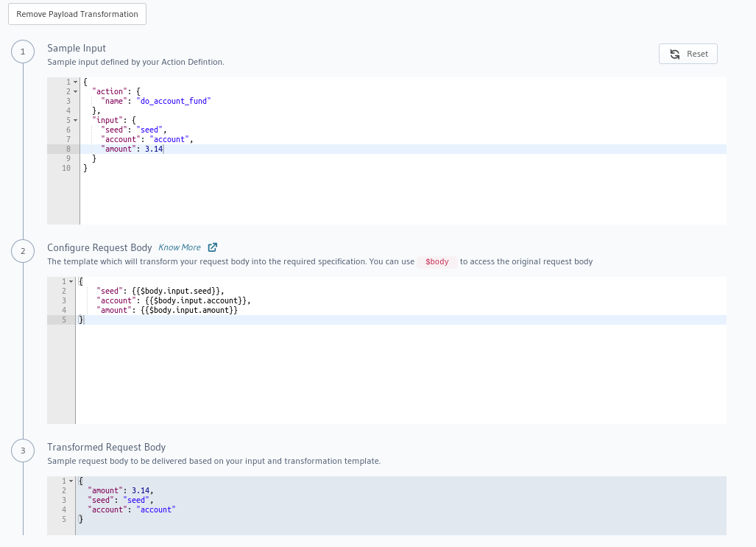756x547 pixels.
Task: Click the Reset button
Action: click(688, 53)
